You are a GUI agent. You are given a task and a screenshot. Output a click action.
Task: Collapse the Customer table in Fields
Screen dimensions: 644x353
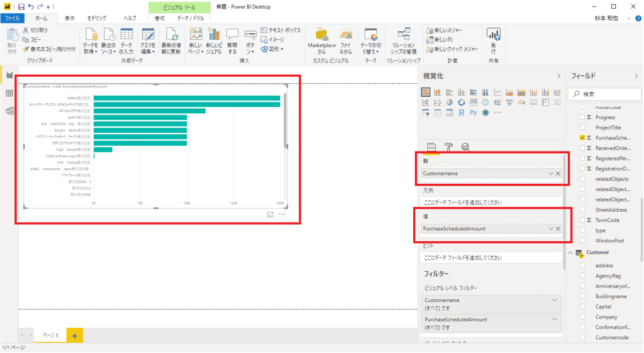(570, 253)
